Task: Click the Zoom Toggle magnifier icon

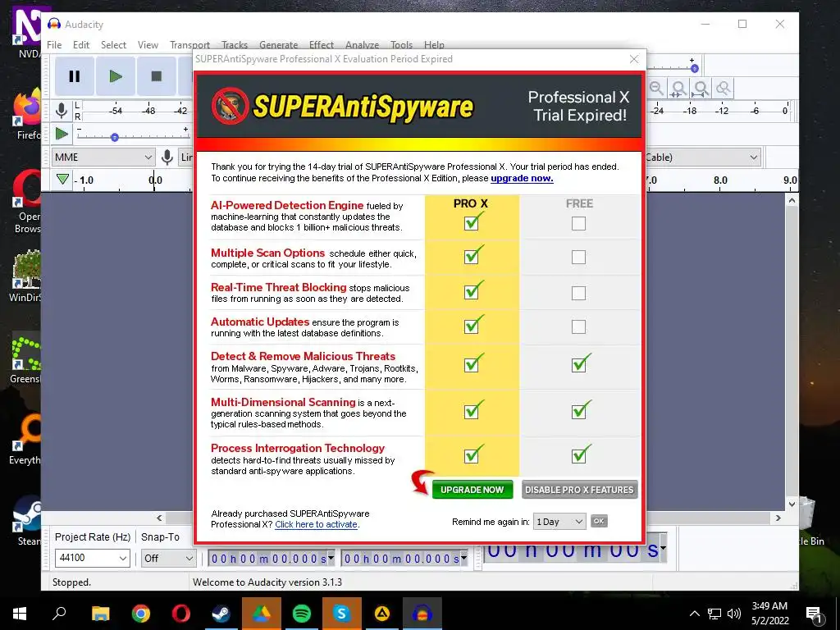Action: pos(724,88)
